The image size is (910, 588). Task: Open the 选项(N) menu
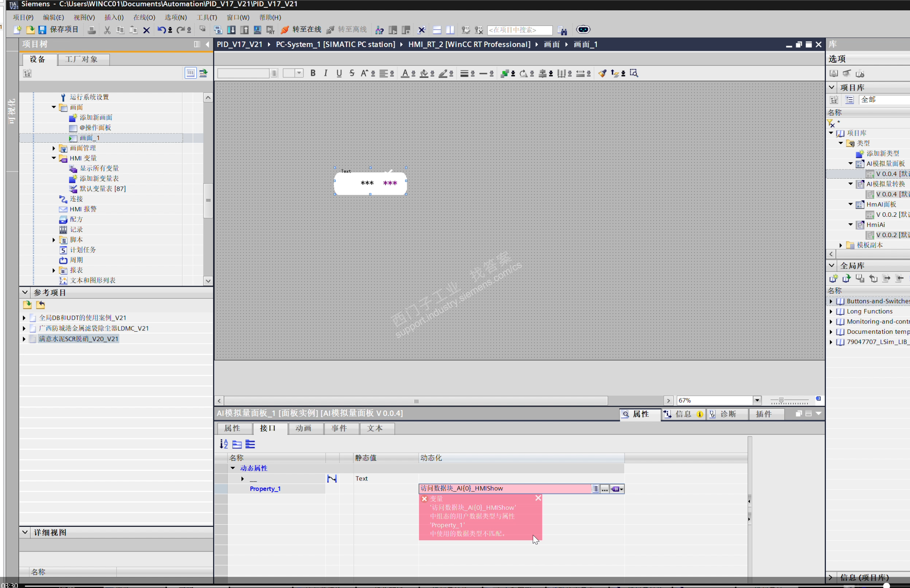point(176,17)
